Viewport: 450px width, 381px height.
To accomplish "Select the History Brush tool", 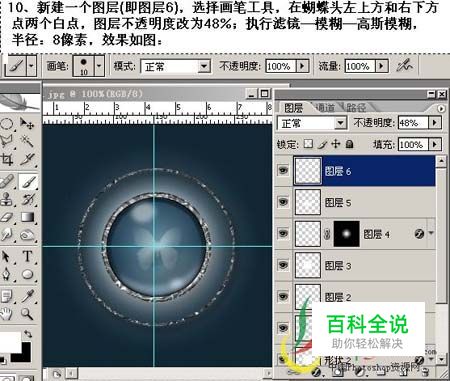I will pyautogui.click(x=27, y=199).
